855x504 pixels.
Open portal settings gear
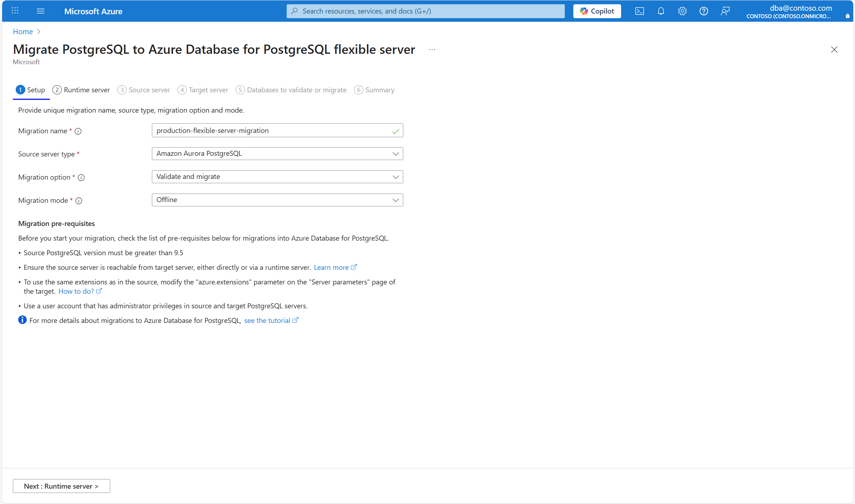[682, 11]
